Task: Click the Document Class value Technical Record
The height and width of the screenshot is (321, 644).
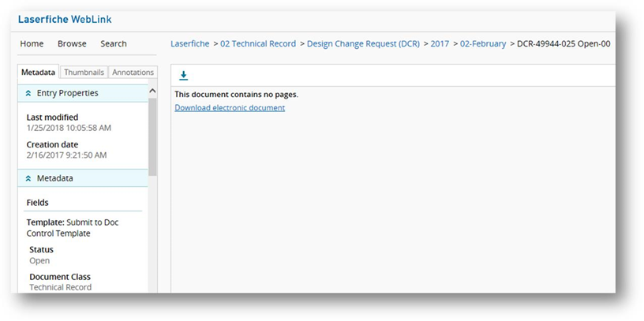Action: point(60,287)
